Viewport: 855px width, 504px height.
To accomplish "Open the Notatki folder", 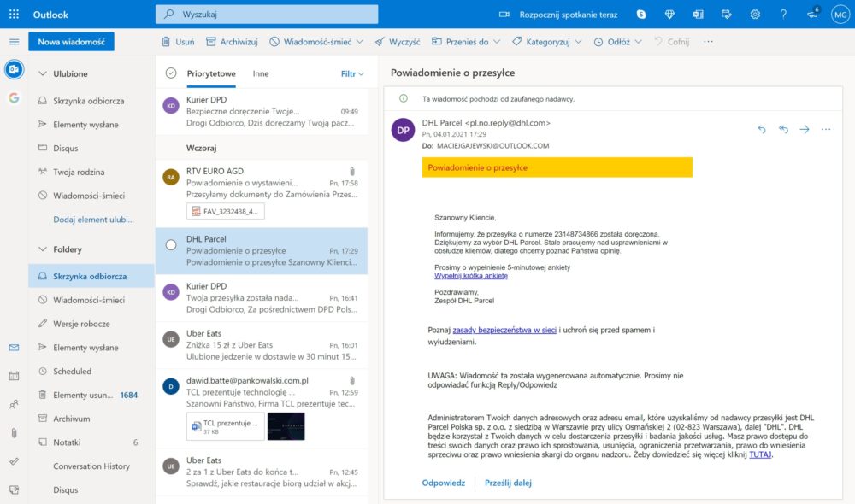I will coord(91,442).
